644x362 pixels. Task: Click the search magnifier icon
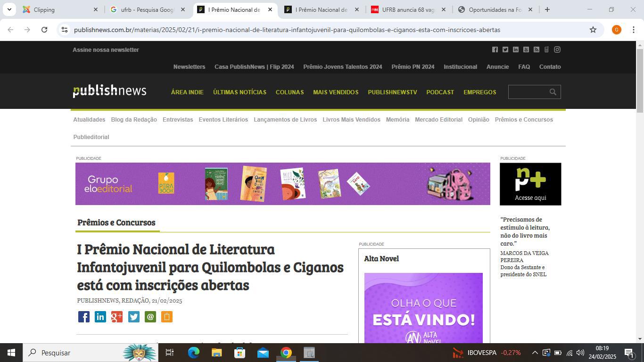[x=553, y=92]
